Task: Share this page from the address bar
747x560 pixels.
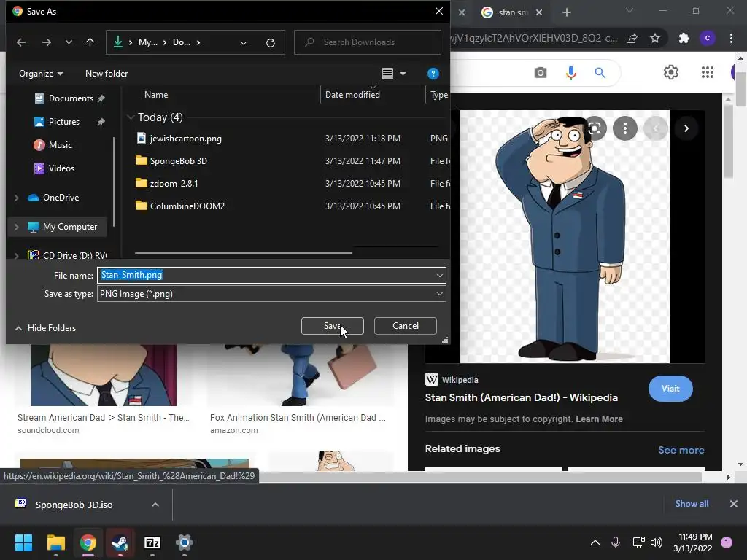Action: pyautogui.click(x=632, y=38)
